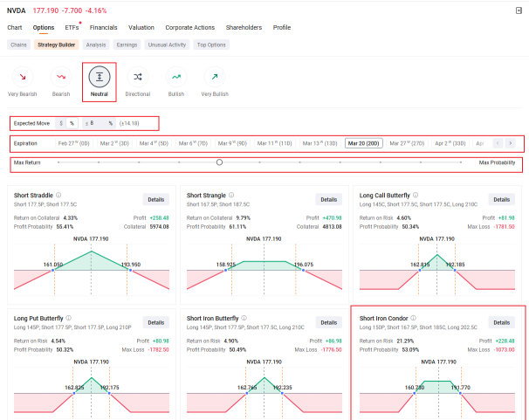
Task: Click the Short Straddle strategy title
Action: (33, 196)
